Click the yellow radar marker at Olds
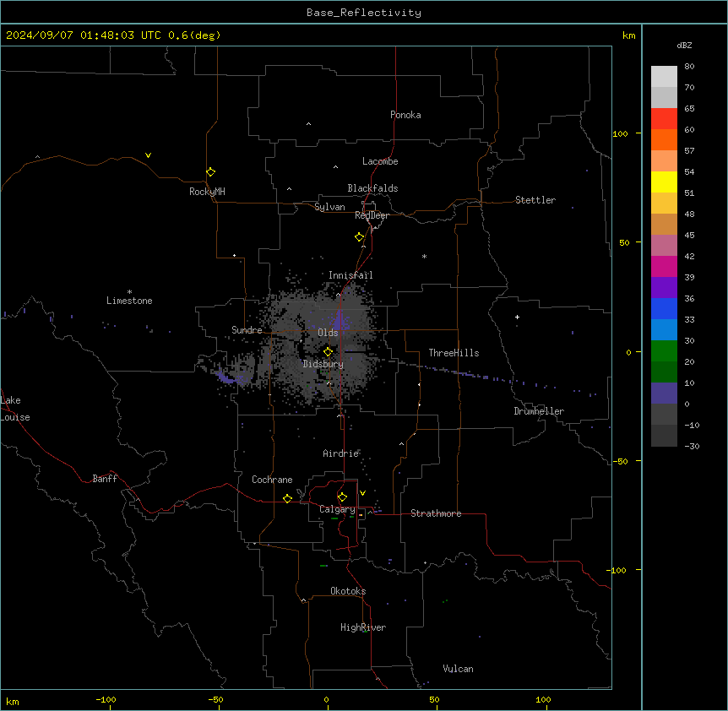 (328, 352)
